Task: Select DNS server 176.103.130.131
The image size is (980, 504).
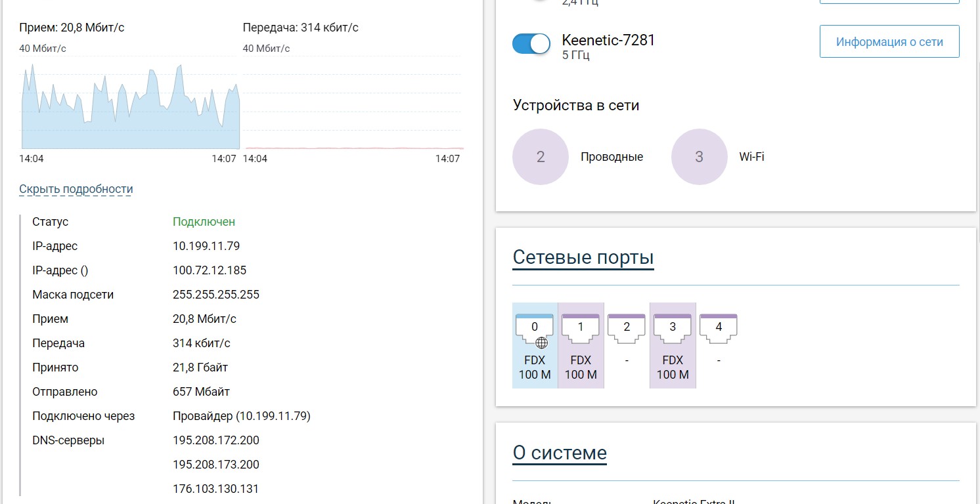Action: (x=215, y=489)
